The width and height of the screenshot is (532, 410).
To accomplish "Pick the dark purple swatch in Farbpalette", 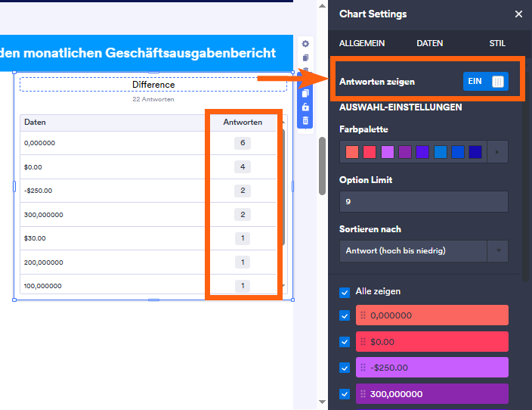I will click(x=405, y=152).
